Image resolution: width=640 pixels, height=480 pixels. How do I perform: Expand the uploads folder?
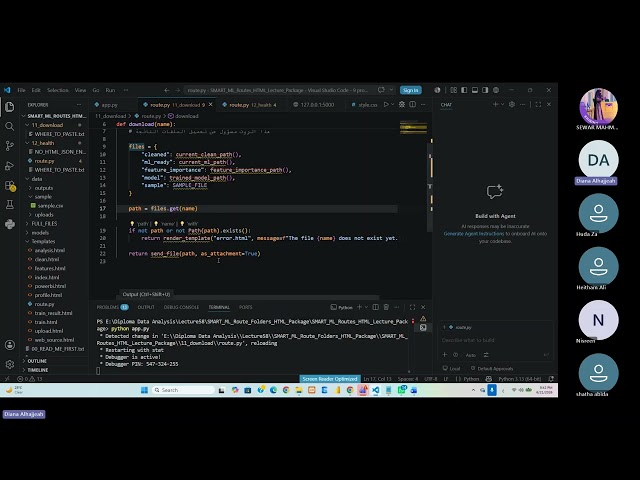click(x=44, y=215)
